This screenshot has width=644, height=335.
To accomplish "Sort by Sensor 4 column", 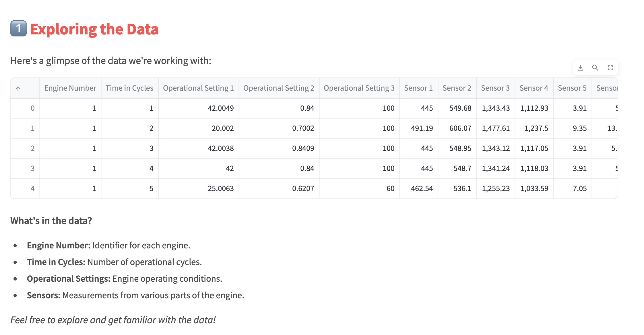I will coord(534,88).
